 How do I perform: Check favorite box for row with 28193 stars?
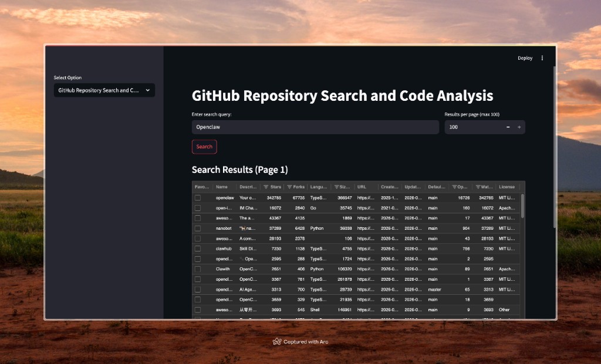[x=198, y=239]
